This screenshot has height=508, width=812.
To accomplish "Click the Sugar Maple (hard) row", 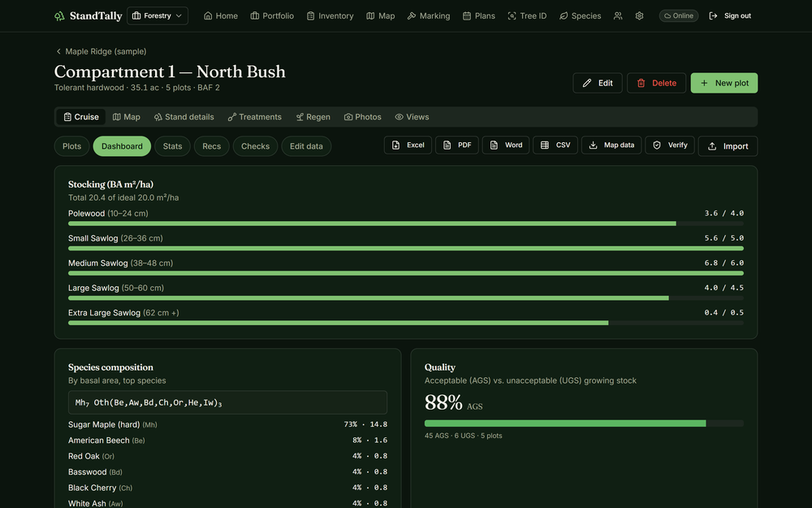I will point(228,424).
